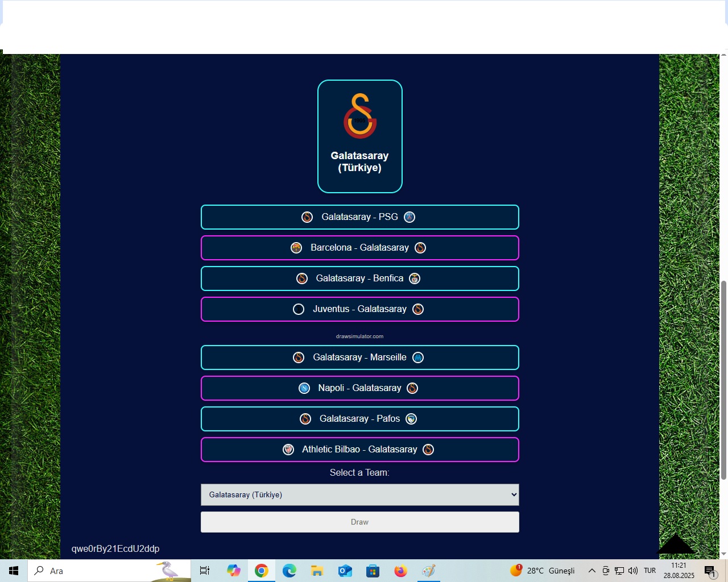
Task: Open Google Chrome from the taskbar
Action: (x=262, y=571)
